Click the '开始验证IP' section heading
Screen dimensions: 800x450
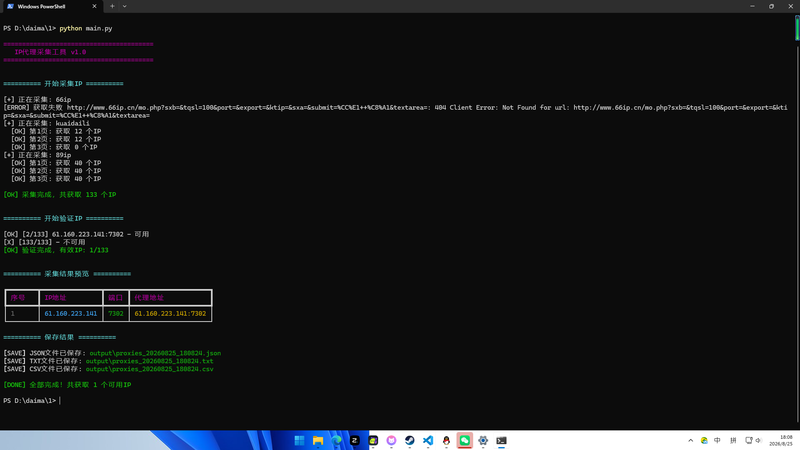[63, 218]
